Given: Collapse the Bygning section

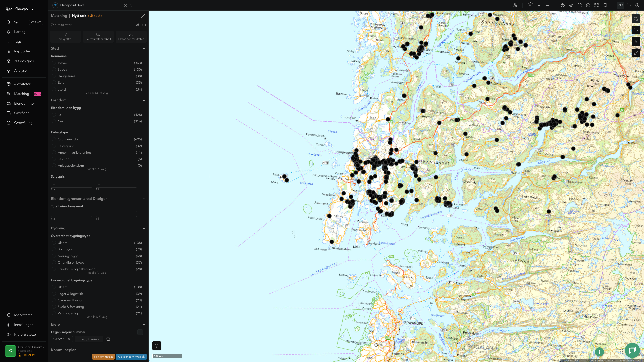Looking at the screenshot, I should [x=144, y=228].
